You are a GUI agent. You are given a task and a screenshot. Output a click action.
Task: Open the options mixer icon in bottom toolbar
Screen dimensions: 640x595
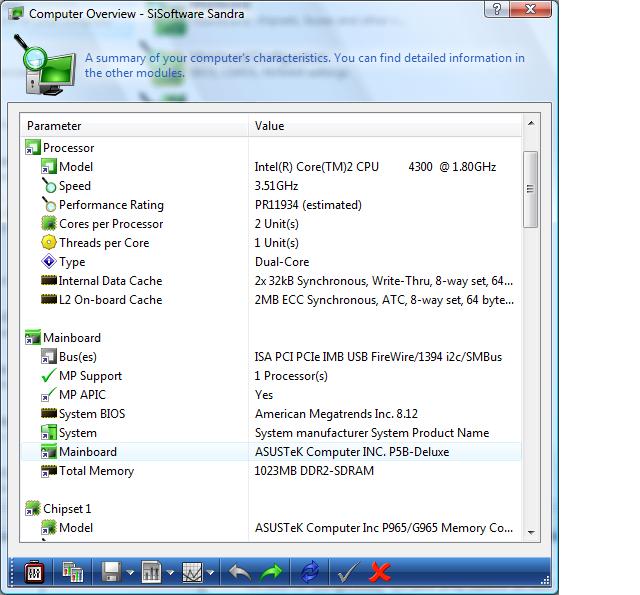click(x=34, y=572)
